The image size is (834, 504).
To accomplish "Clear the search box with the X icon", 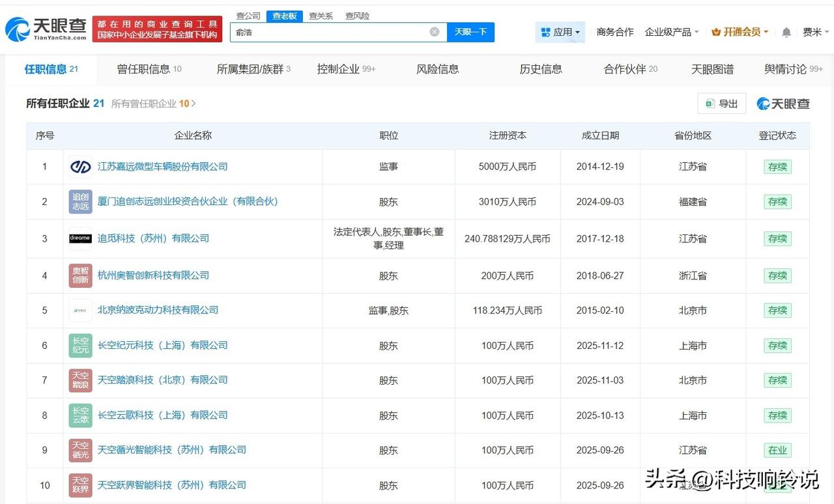I will tap(434, 31).
